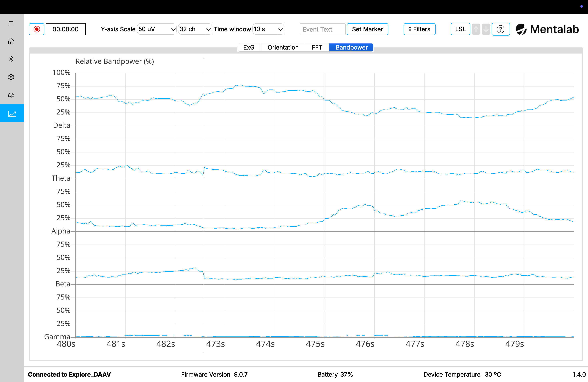Switch to the Orientation tab
This screenshot has height=382, width=588.
click(x=283, y=47)
